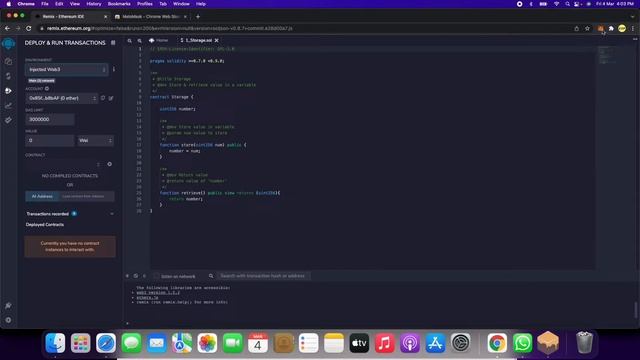Click the Value amount input field
This screenshot has width=640, height=360.
click(x=50, y=140)
